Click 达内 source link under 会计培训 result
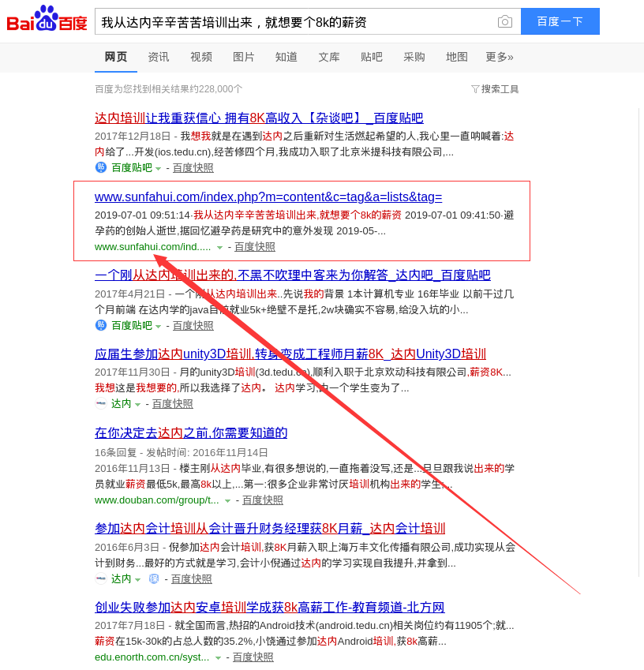644x670 pixels. click(122, 579)
